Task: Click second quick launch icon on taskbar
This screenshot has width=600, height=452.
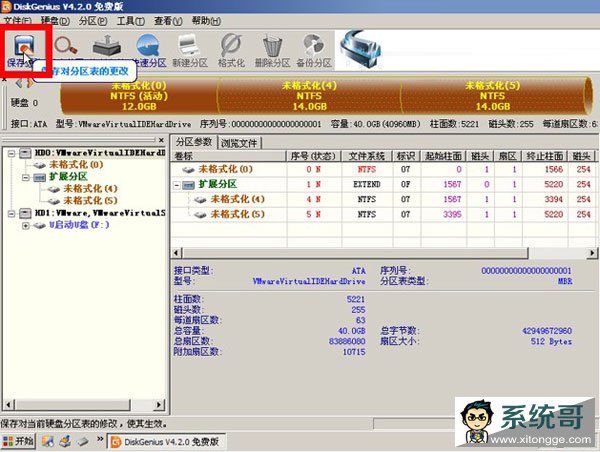Action: (65, 441)
